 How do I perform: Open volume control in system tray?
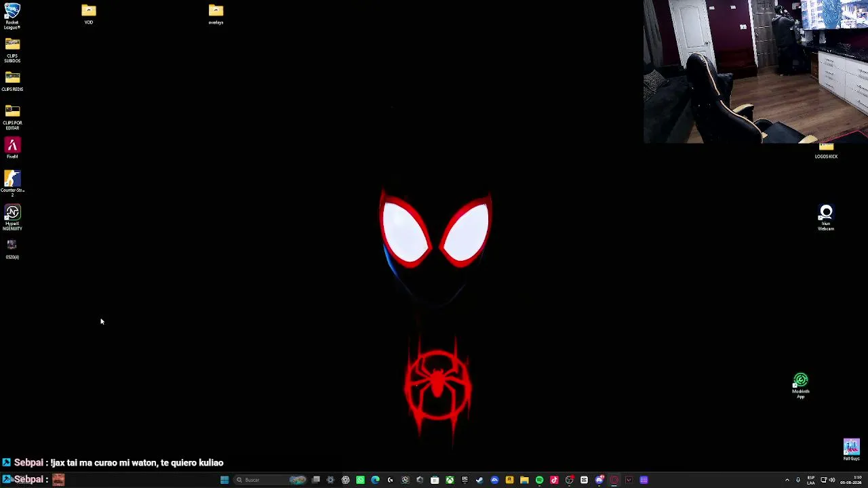(x=832, y=480)
